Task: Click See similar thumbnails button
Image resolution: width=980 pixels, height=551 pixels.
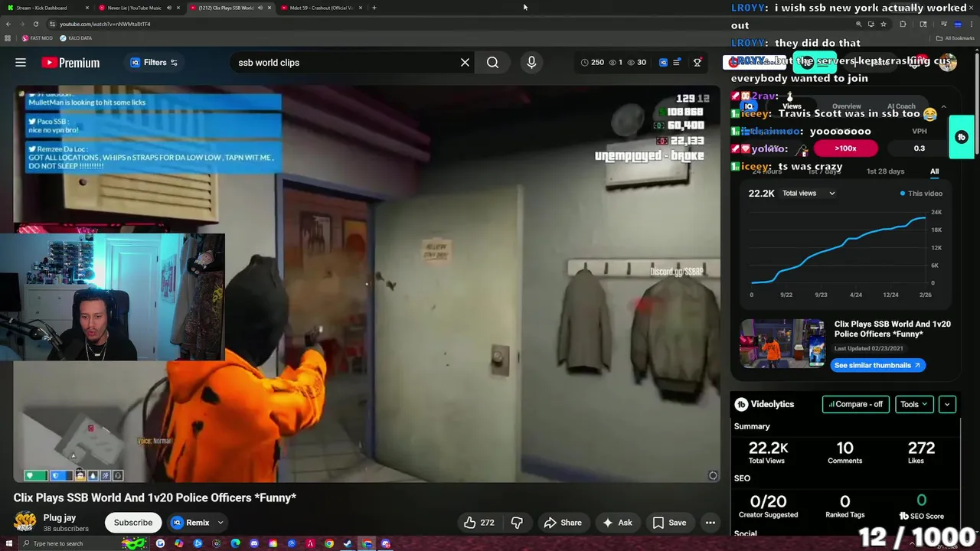Action: pos(877,365)
